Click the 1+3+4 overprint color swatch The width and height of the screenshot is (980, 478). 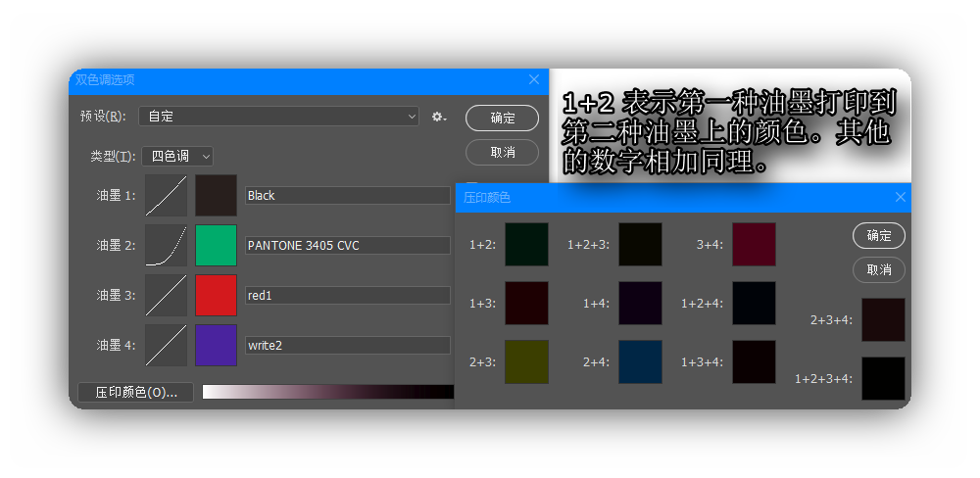click(755, 361)
